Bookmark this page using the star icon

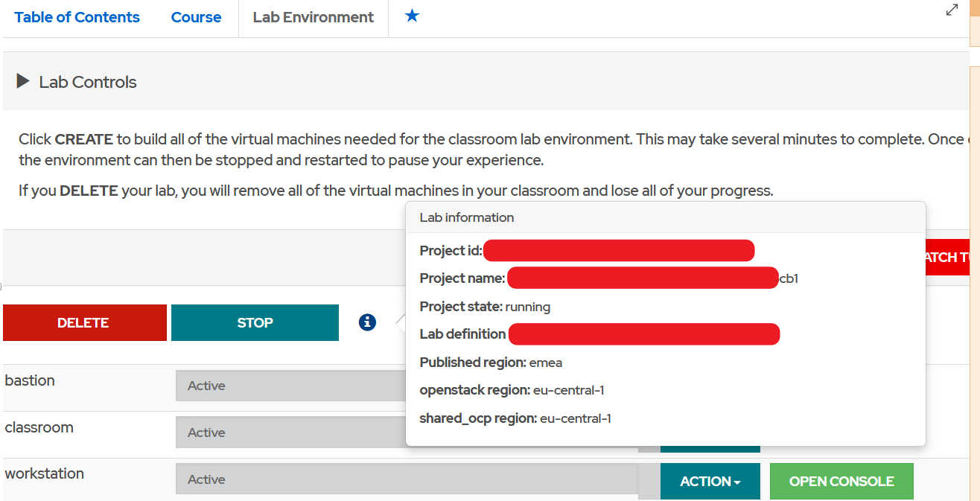[x=412, y=16]
